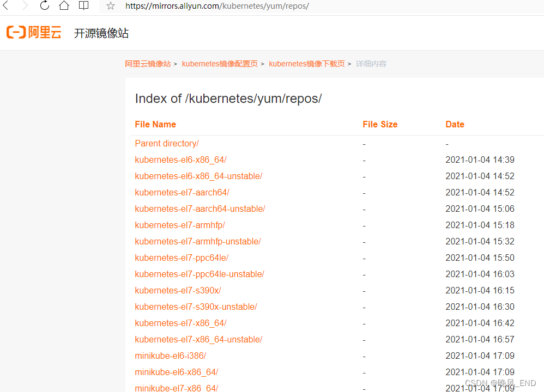Viewport: 544px width, 392px height.
Task: Open 阿里云镜像站 breadcrumb
Action: point(148,64)
